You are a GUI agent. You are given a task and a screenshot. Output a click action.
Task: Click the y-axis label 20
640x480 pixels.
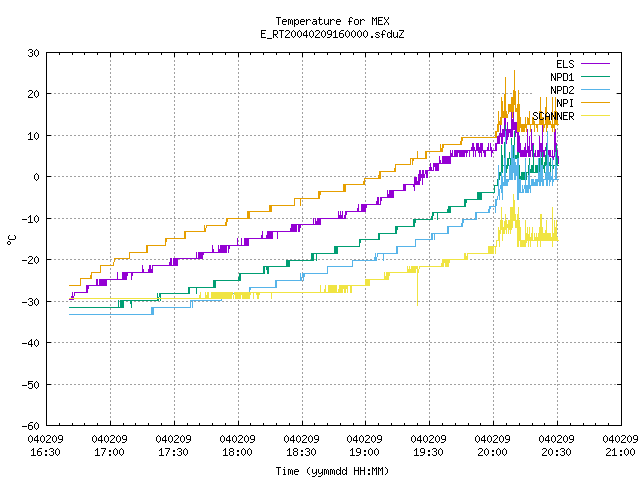(x=33, y=94)
